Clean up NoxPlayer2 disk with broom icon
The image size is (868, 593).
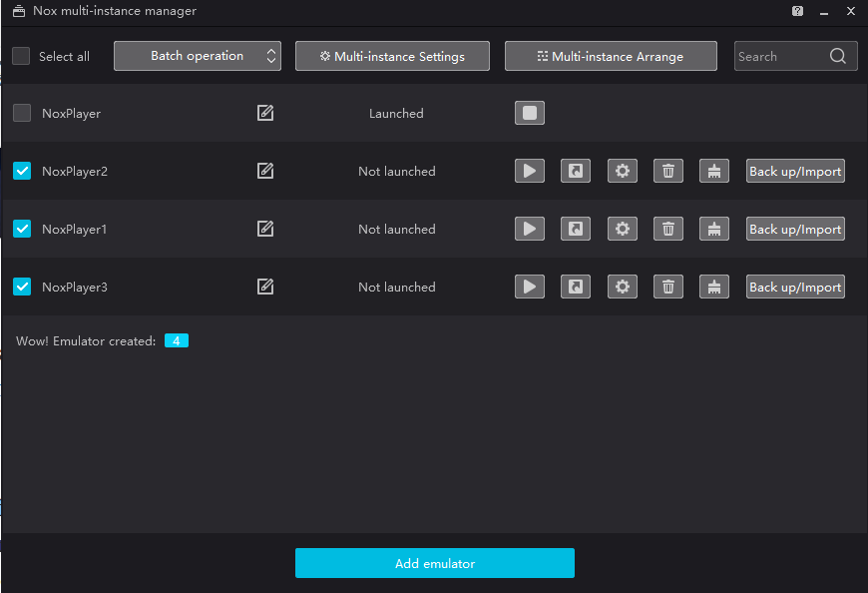click(x=714, y=171)
